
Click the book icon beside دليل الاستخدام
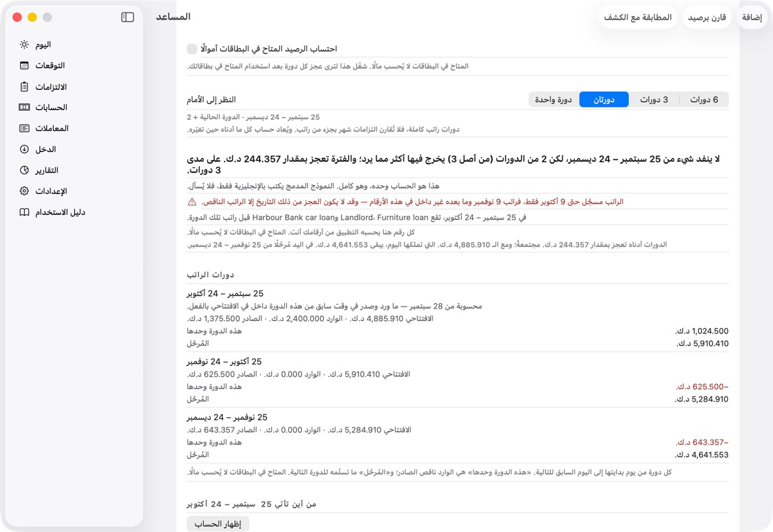(24, 212)
